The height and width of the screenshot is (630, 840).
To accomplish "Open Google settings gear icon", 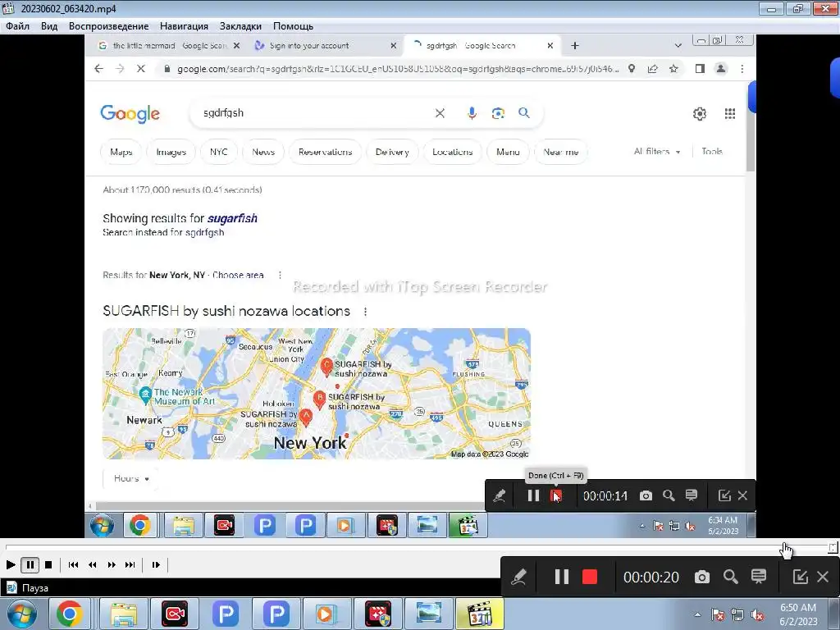I will point(700,113).
